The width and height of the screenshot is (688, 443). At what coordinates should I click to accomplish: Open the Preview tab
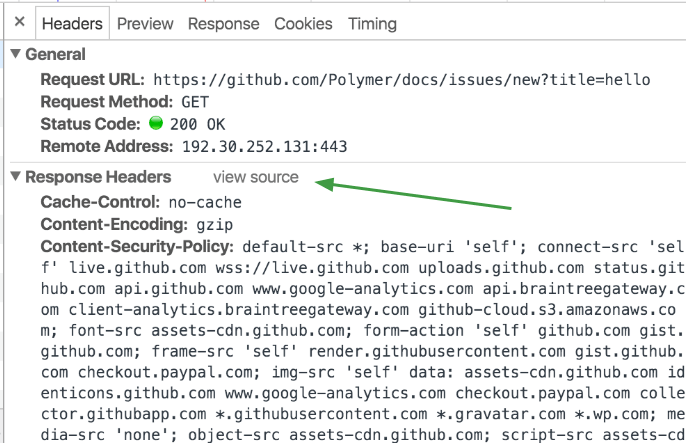(146, 23)
